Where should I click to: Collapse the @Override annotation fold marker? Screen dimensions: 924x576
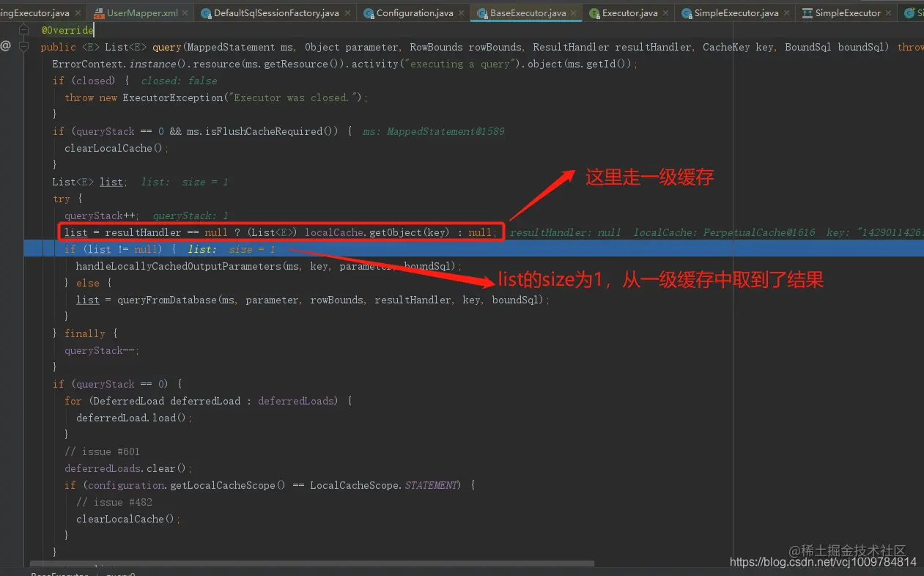click(x=26, y=30)
